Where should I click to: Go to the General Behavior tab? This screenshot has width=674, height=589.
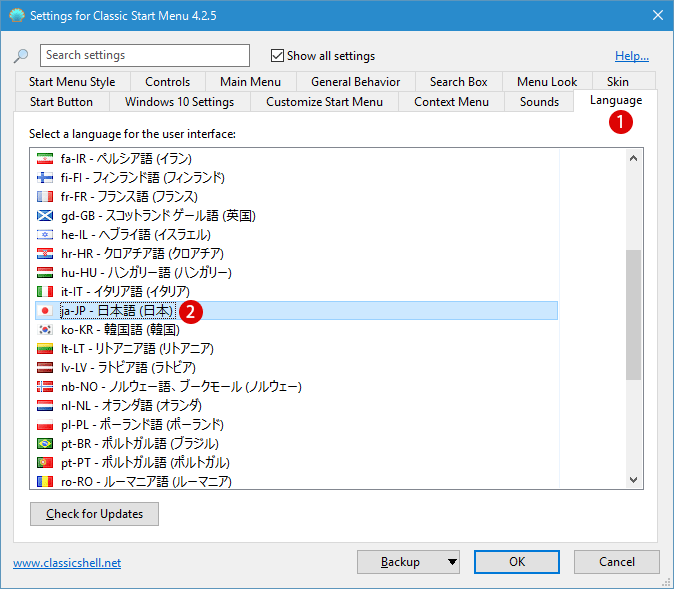pyautogui.click(x=355, y=82)
